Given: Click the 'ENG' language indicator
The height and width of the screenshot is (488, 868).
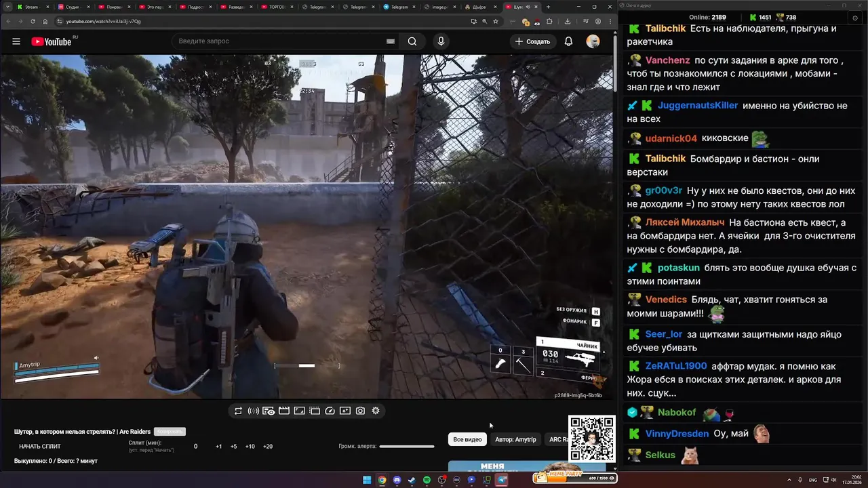Looking at the screenshot, I should (813, 480).
